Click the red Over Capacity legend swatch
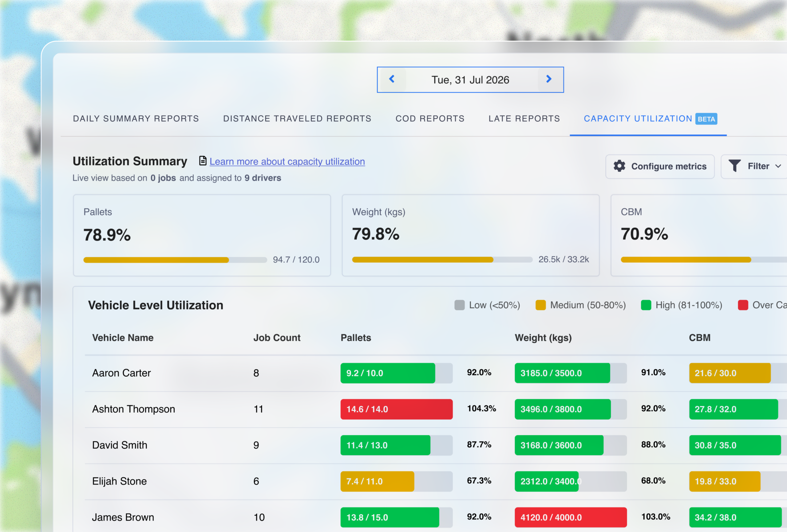 pos(743,305)
